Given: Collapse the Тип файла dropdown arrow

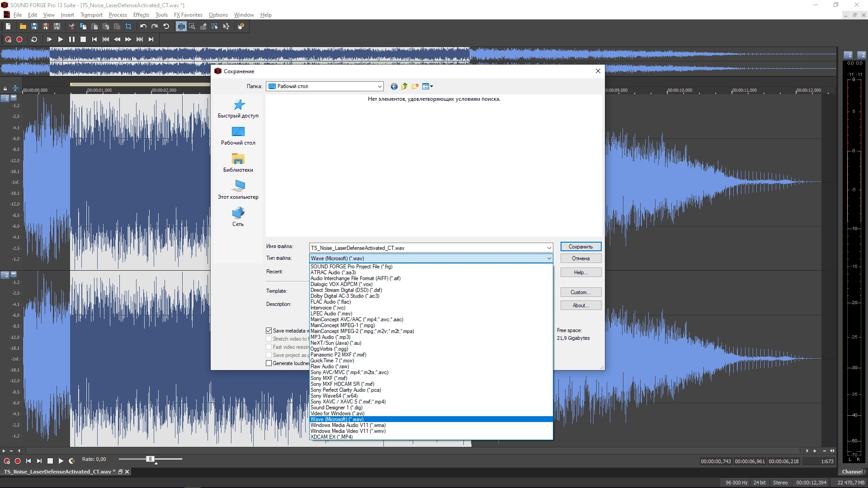Looking at the screenshot, I should pos(549,258).
